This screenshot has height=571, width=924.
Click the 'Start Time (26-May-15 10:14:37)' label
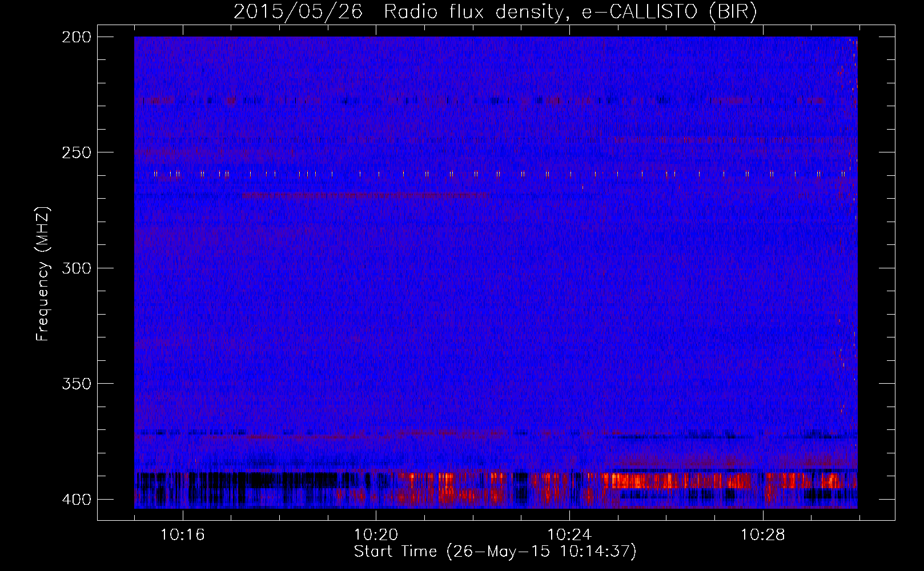pos(495,552)
